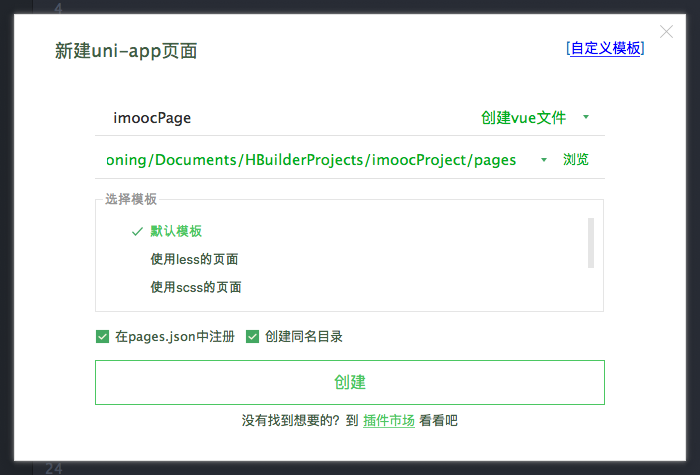
Task: Pick the 使用scss的页面 template
Action: 196,287
